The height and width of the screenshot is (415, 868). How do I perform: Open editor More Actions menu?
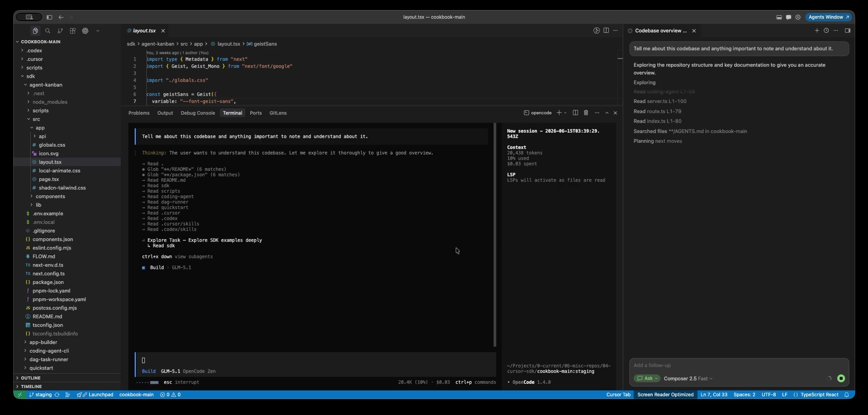point(615,30)
